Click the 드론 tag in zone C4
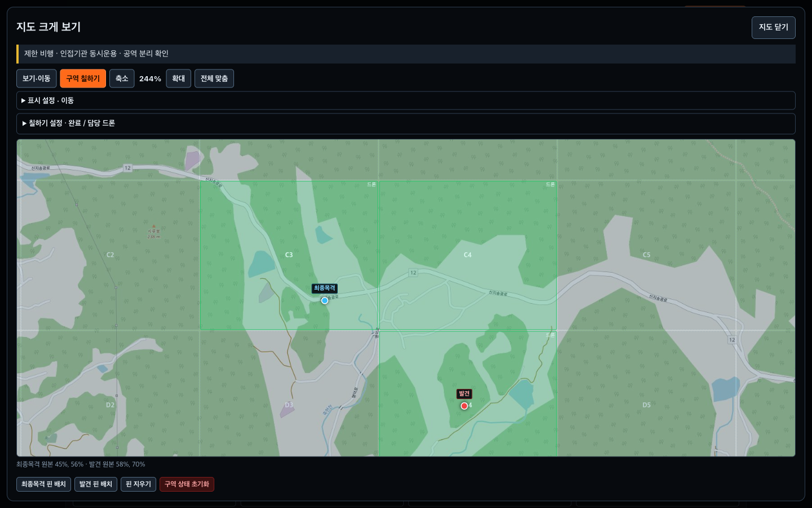The width and height of the screenshot is (812, 508). coord(550,185)
